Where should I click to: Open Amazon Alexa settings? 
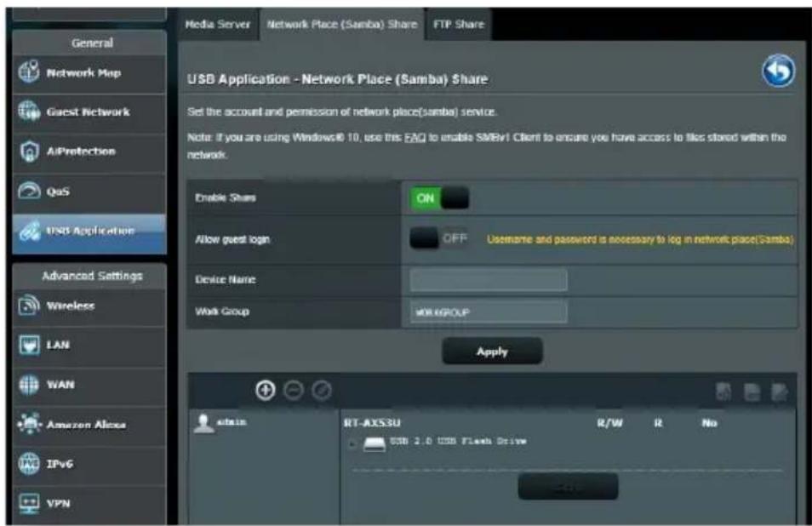click(89, 425)
